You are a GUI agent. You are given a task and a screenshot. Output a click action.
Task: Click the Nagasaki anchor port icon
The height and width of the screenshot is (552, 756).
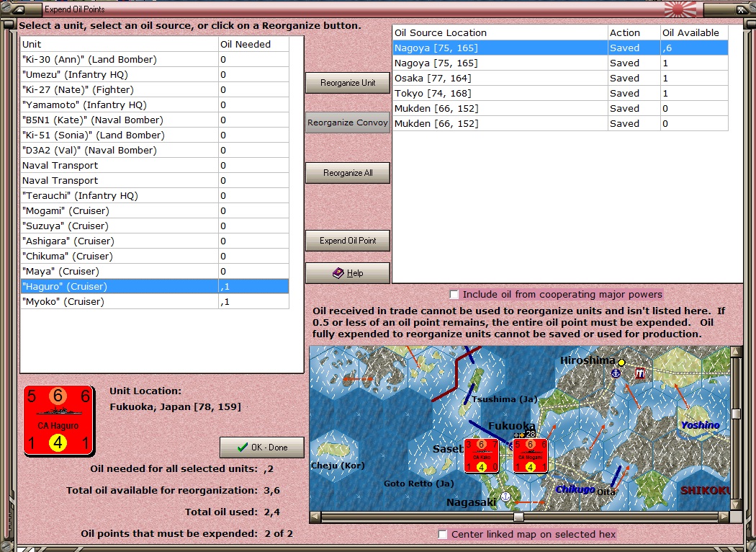pyautogui.click(x=505, y=496)
